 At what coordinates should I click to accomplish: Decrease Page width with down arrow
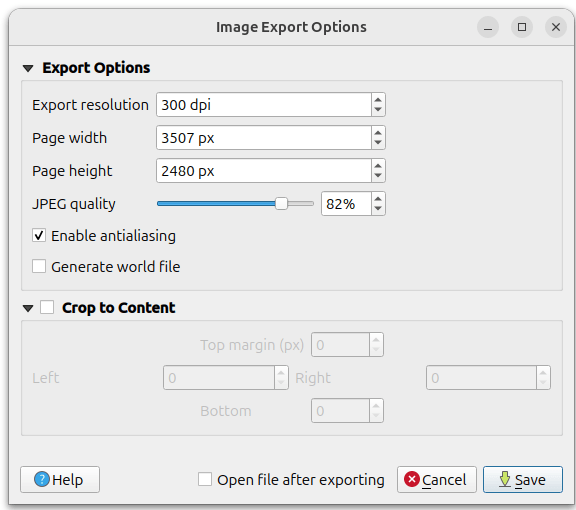378,143
